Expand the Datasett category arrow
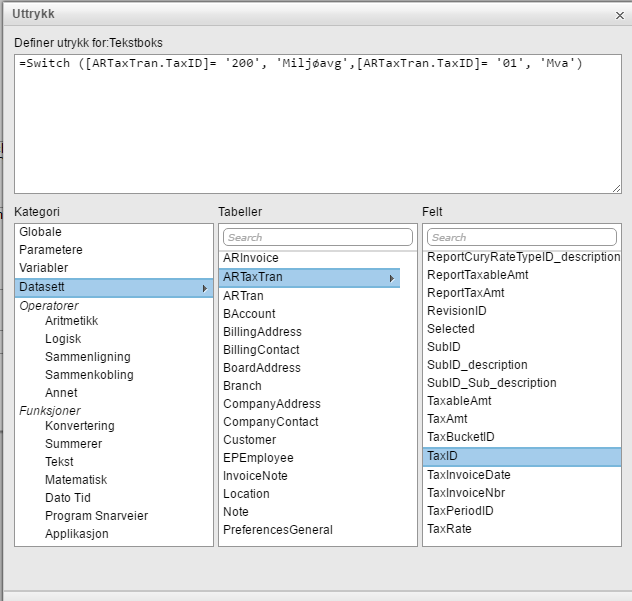The image size is (632, 601). 205,288
